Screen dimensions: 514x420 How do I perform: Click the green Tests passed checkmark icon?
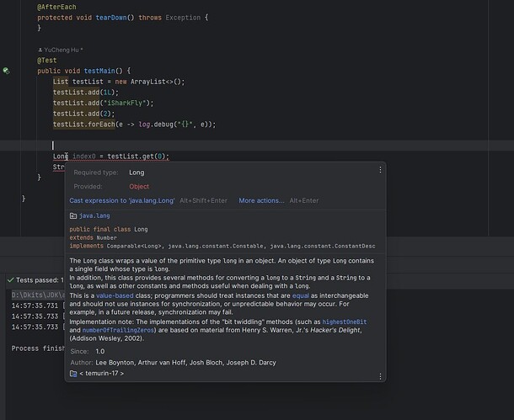click(9, 279)
